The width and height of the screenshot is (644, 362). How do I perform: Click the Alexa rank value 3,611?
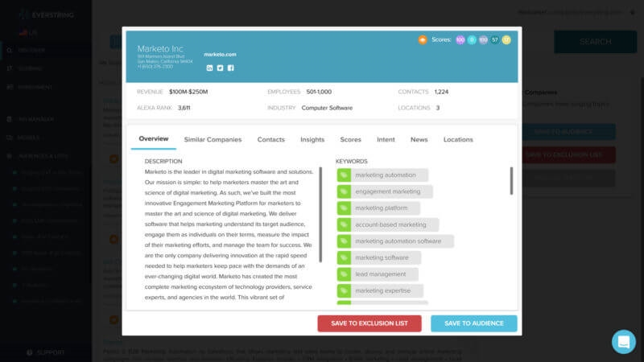pyautogui.click(x=184, y=108)
